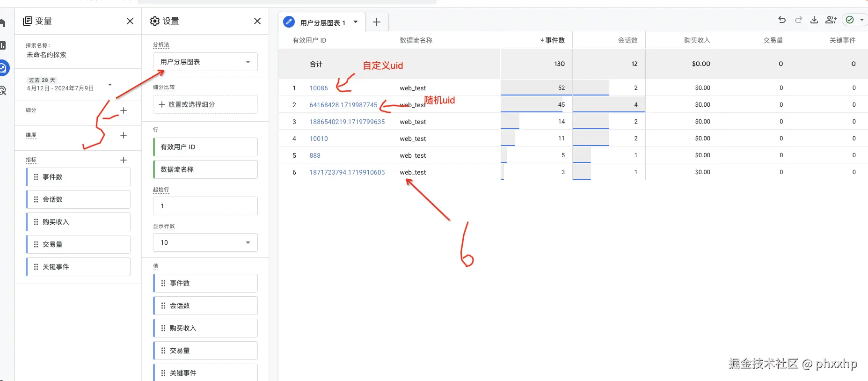Grab handle of 购买收入 metric in 变量
This screenshot has width=868, height=381.
click(36, 222)
